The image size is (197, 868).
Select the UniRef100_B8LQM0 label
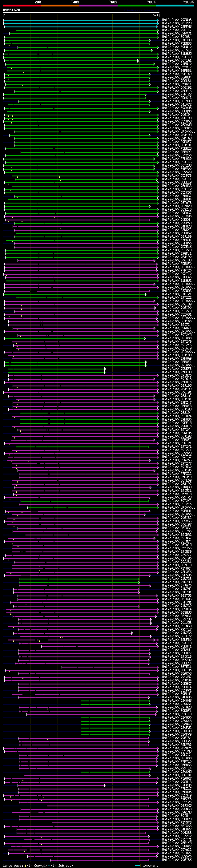177,111
